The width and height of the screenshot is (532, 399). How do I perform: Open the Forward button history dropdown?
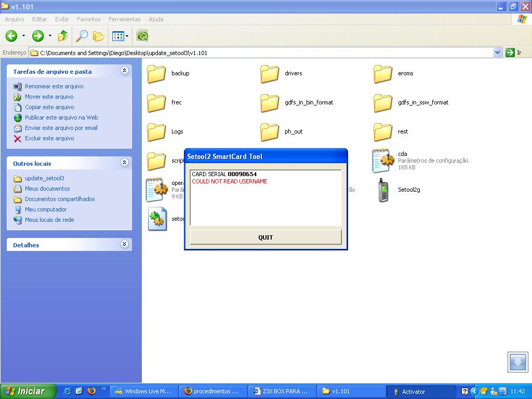tap(50, 36)
